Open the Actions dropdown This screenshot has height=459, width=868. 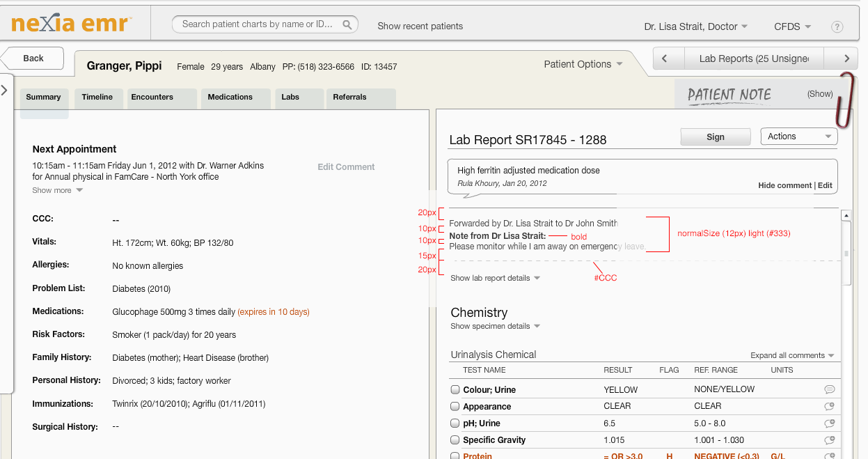pos(798,137)
